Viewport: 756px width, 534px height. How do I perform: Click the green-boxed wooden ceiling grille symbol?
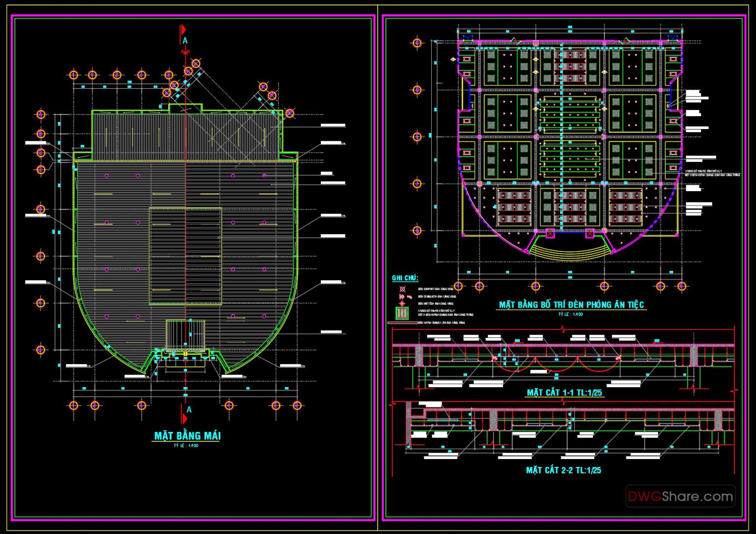tap(402, 313)
